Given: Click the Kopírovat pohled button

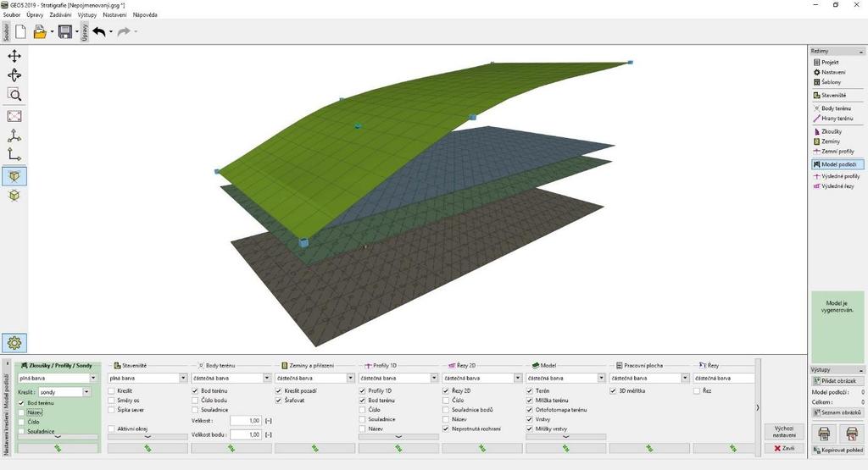Looking at the screenshot, I should coord(837,450).
